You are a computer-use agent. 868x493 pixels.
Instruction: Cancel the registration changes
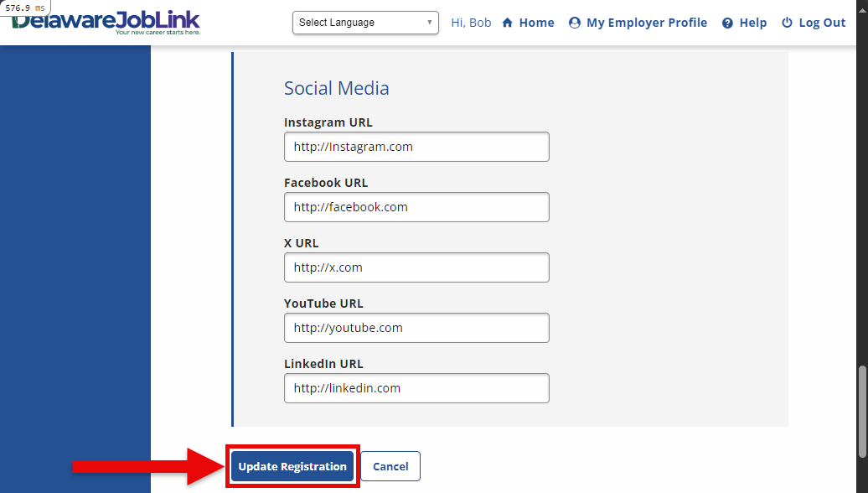(390, 467)
